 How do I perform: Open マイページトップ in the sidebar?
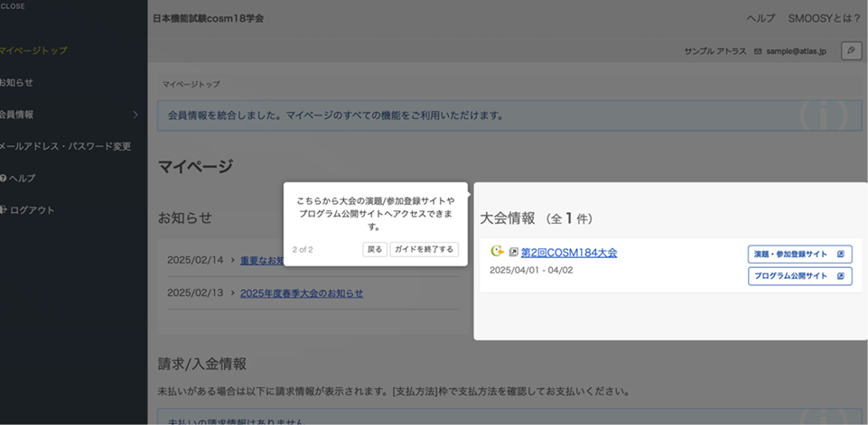[x=33, y=51]
